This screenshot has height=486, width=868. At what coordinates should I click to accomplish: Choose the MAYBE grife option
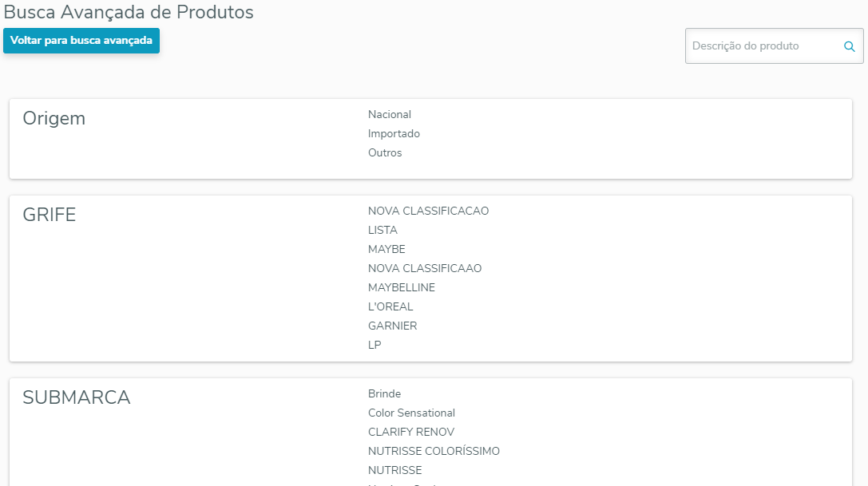coord(386,250)
